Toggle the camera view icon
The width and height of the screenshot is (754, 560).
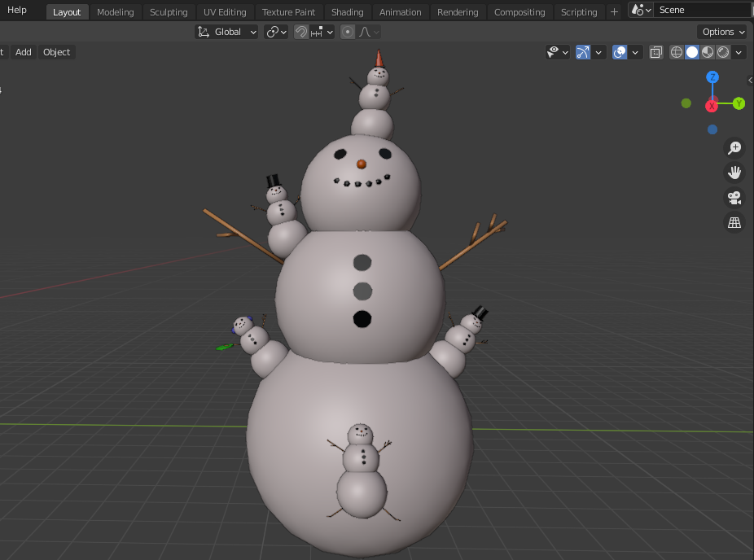tap(734, 197)
